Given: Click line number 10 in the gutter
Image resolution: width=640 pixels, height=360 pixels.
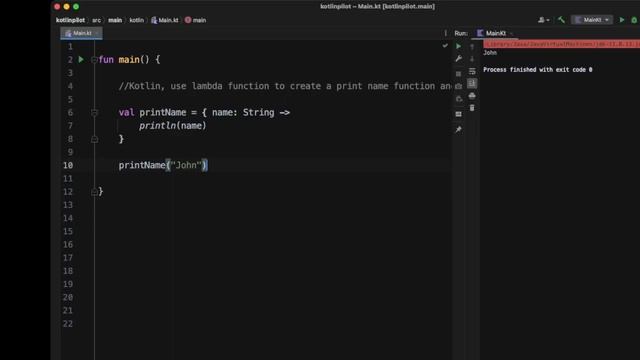Looking at the screenshot, I should pos(68,165).
